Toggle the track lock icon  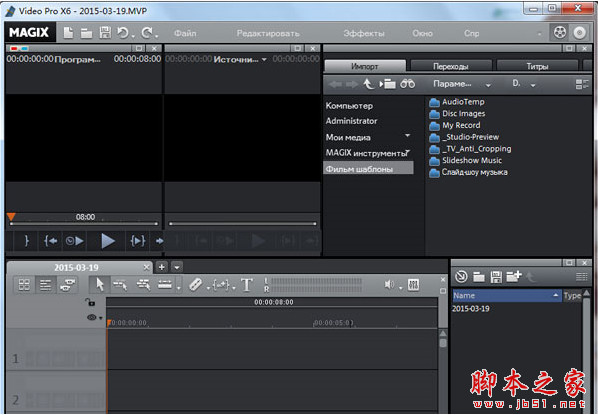[x=90, y=302]
